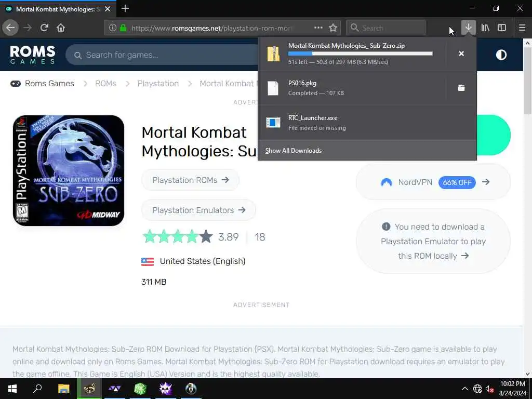Viewport: 532px width, 399px height.
Task: Click the green download button edge
Action: 494,135
